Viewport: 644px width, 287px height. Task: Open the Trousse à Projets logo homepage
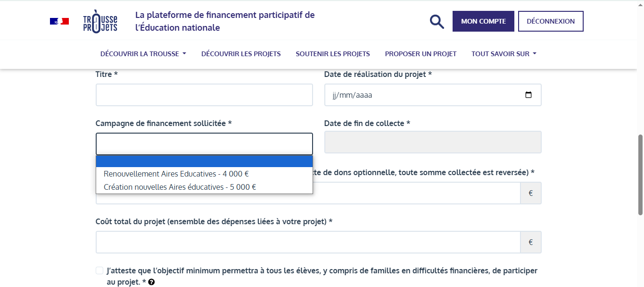click(x=100, y=21)
